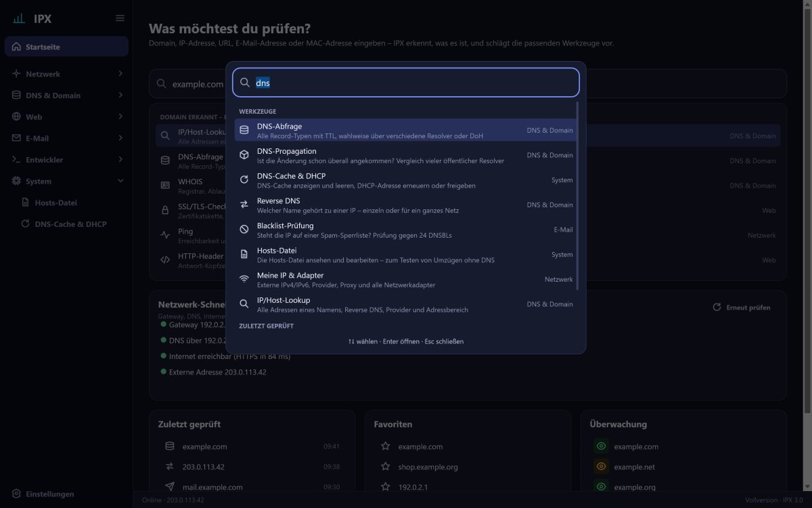Click the DNS-Cache & DHCP refresh icon in results
Image resolution: width=812 pixels, height=508 pixels.
[x=244, y=179]
